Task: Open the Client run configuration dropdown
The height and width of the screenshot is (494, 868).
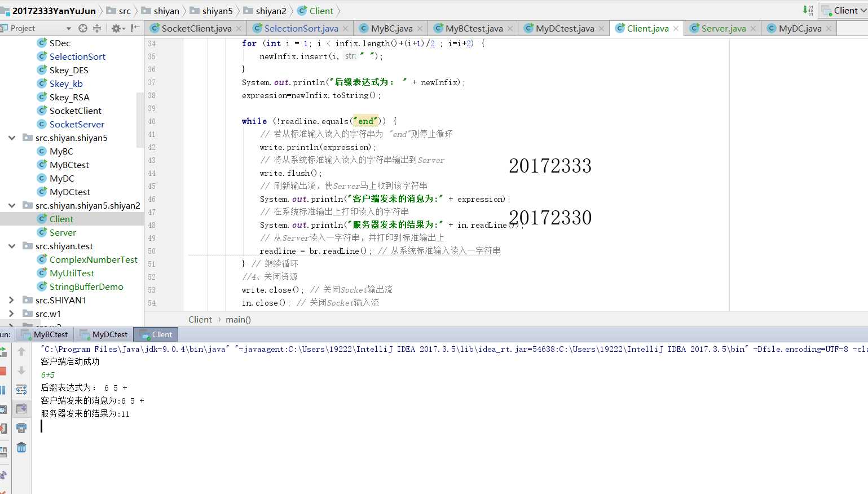Action: click(844, 10)
